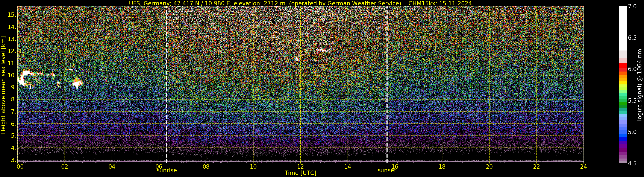644x177 pixels.
Task: Click the 12. height tick label
Action: click(x=12, y=51)
